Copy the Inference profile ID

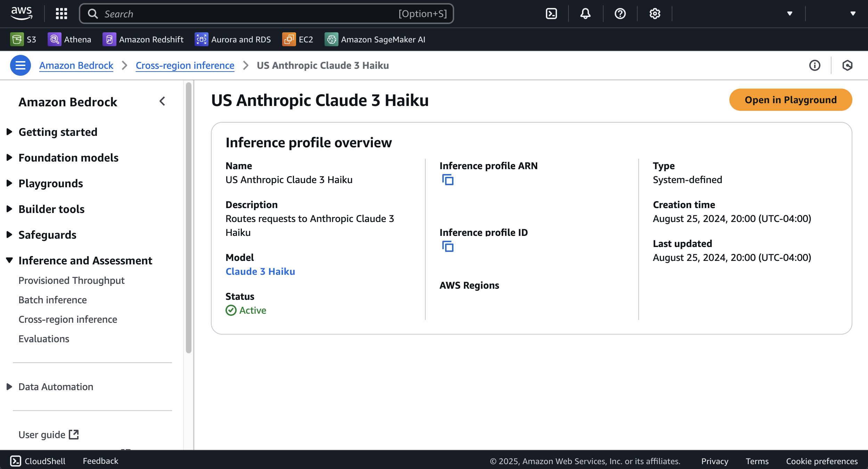pyautogui.click(x=448, y=247)
